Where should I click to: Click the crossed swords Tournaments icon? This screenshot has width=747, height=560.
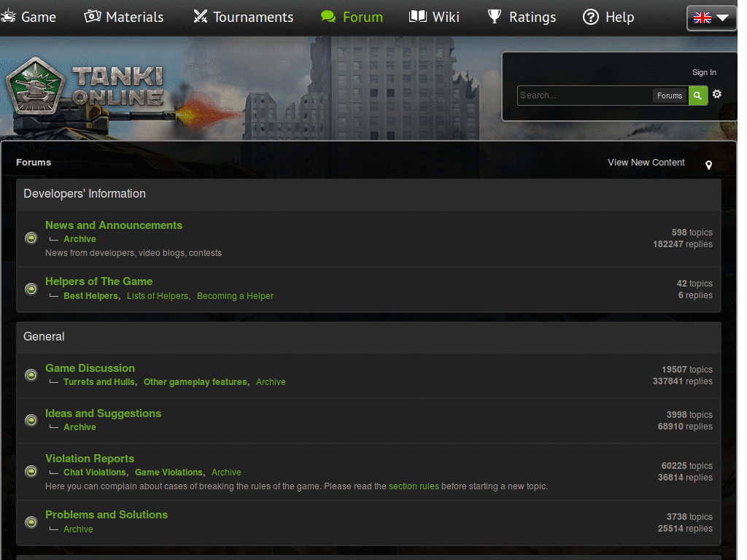tap(201, 16)
